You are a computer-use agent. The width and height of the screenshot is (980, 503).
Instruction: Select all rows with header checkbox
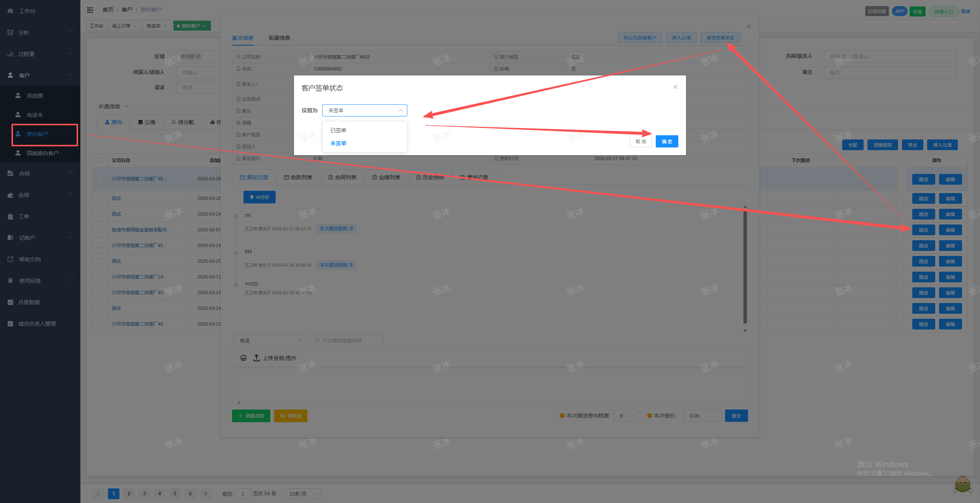(100, 160)
